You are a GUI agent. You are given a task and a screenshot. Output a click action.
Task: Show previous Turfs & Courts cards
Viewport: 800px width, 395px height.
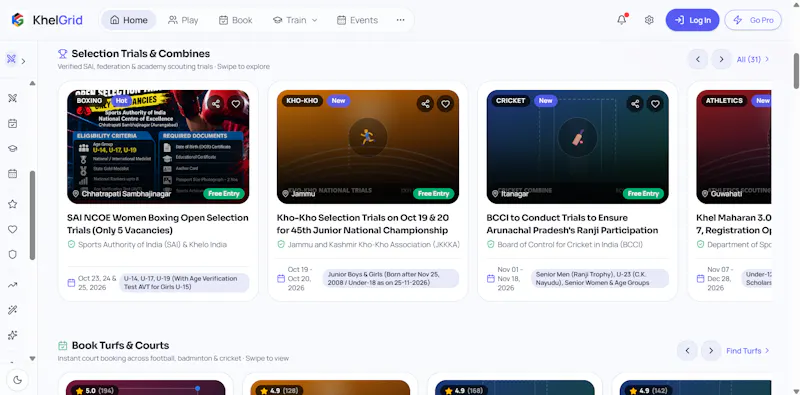click(x=687, y=351)
